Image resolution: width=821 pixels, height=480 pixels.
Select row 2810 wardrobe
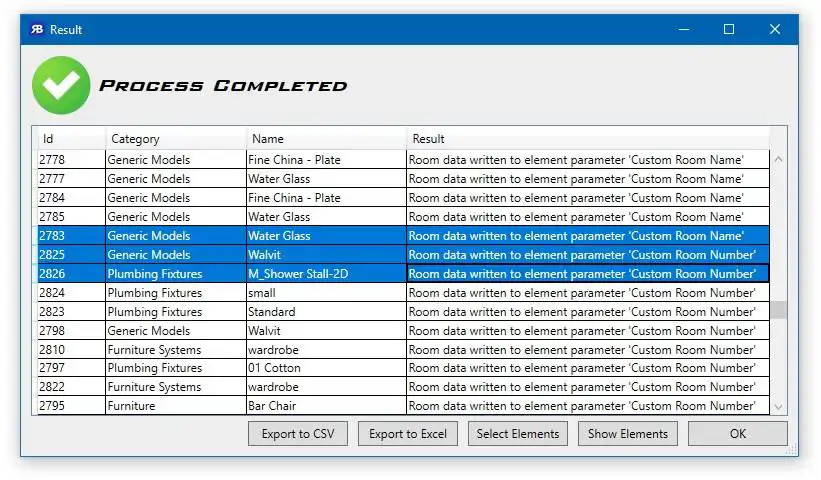pyautogui.click(x=403, y=350)
